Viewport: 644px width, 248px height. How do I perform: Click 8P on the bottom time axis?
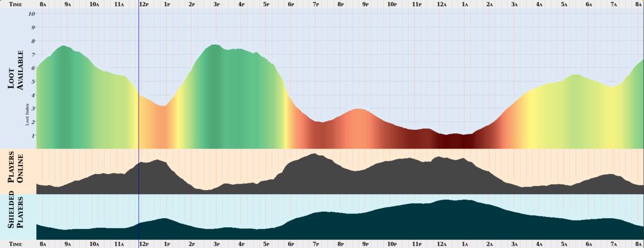click(x=340, y=244)
